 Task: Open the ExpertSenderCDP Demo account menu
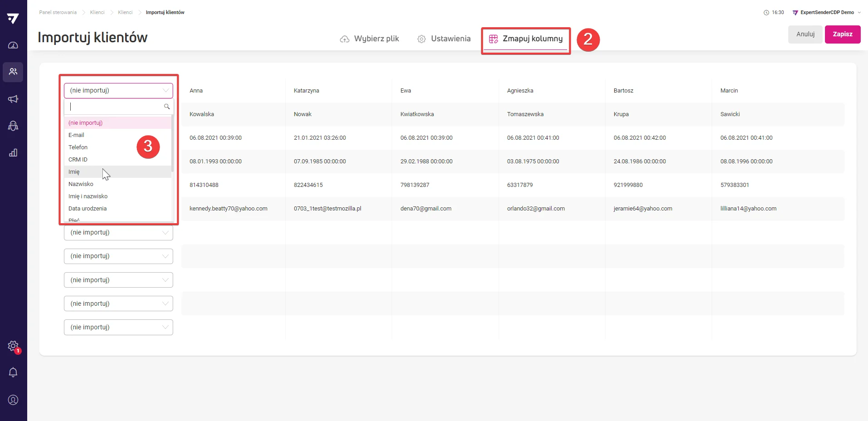click(x=827, y=12)
